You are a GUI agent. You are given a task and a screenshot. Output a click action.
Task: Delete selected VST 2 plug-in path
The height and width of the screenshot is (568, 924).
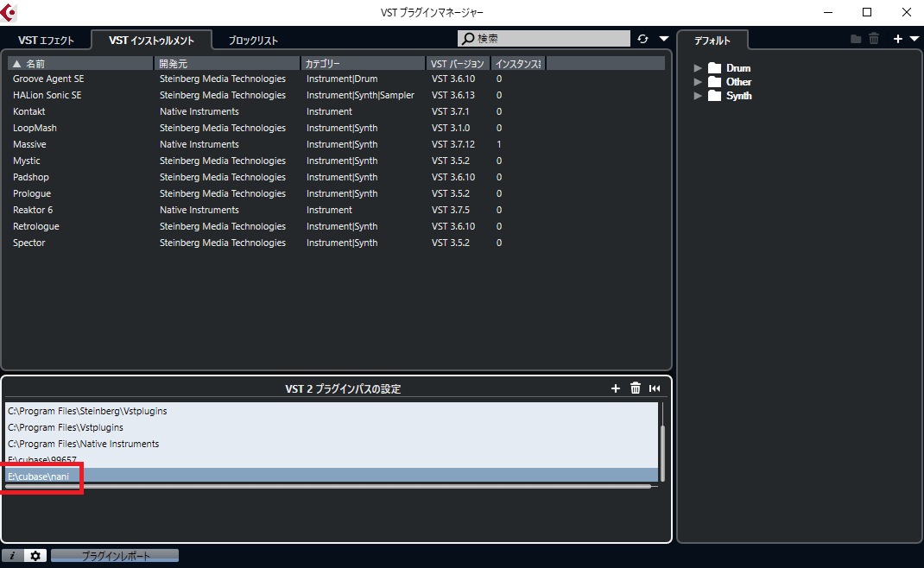(636, 388)
